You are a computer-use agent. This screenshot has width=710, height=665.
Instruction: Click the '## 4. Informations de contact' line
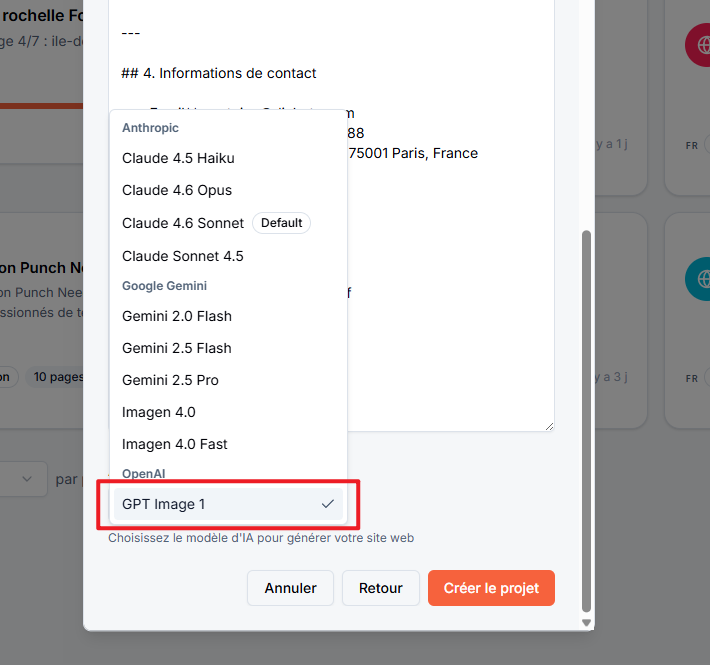(x=219, y=73)
